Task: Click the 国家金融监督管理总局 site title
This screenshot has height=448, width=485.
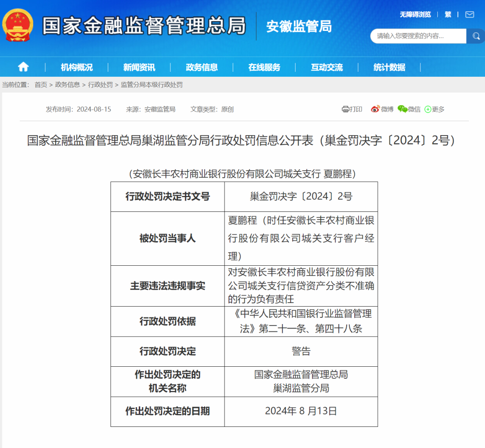Action: pos(144,25)
